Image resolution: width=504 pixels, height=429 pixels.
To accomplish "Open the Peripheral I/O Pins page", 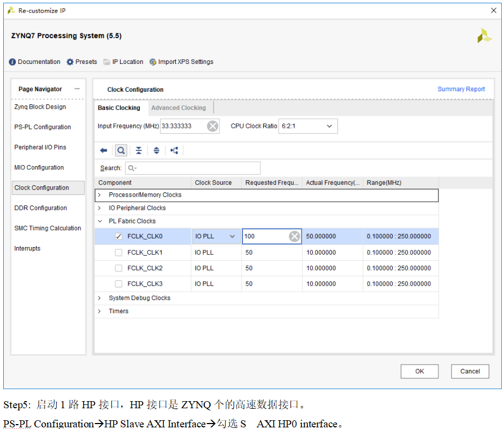I will [40, 148].
